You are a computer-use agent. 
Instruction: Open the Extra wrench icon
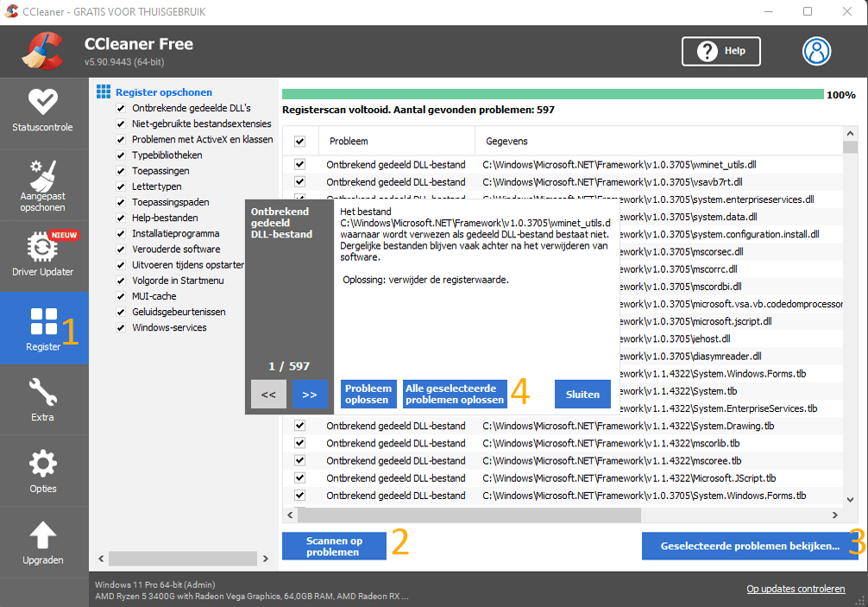[x=42, y=392]
